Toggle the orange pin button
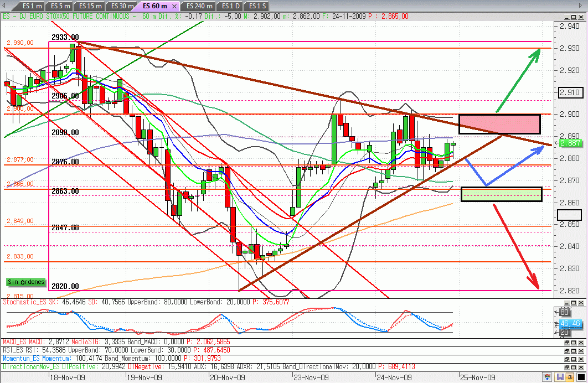Viewport: 588px width, 383px height. (x=569, y=377)
